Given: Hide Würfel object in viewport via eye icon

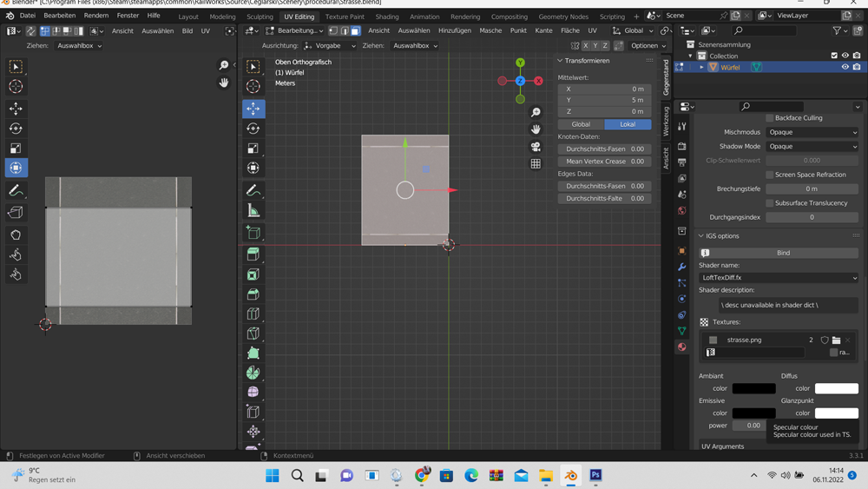Looking at the screenshot, I should coord(845,67).
